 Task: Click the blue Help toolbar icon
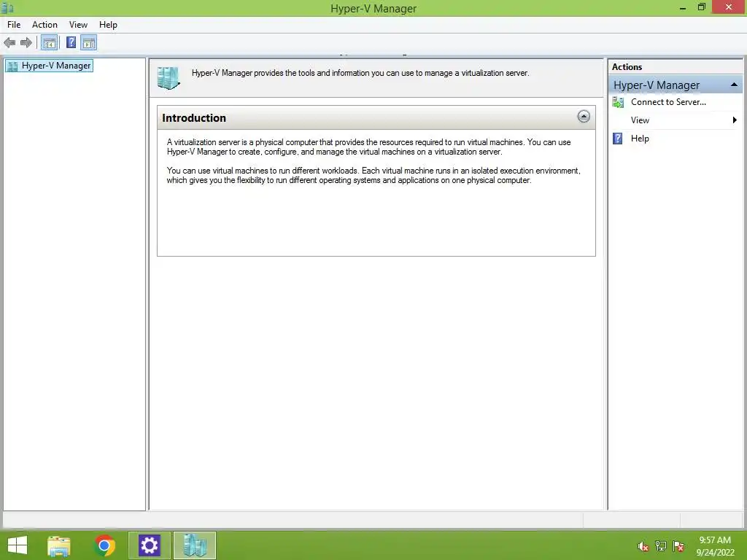click(71, 43)
